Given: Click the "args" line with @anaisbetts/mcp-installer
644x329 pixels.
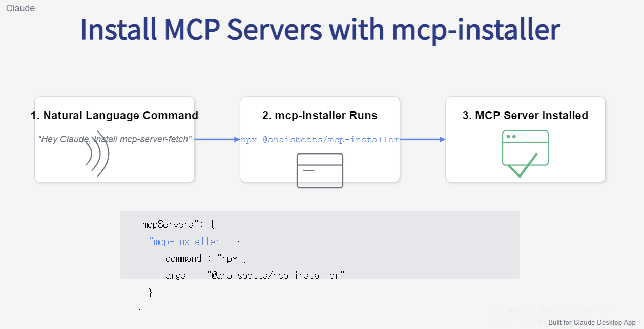Looking at the screenshot, I should 254,276.
